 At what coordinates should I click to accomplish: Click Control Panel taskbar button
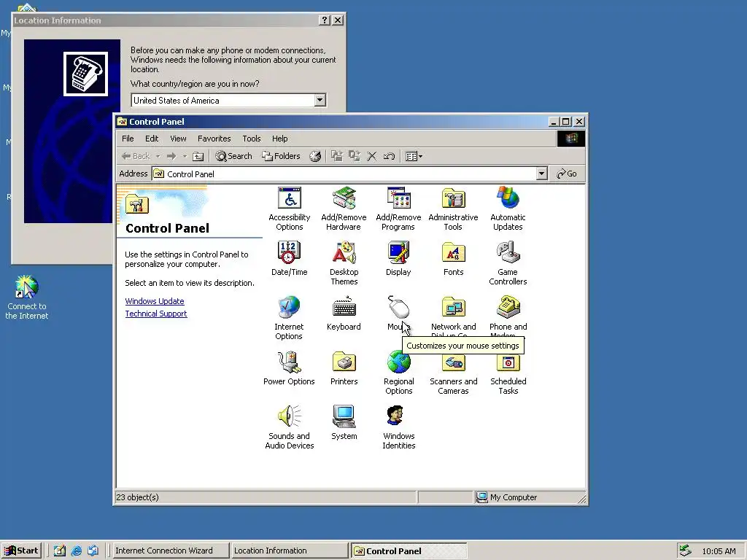(x=409, y=551)
